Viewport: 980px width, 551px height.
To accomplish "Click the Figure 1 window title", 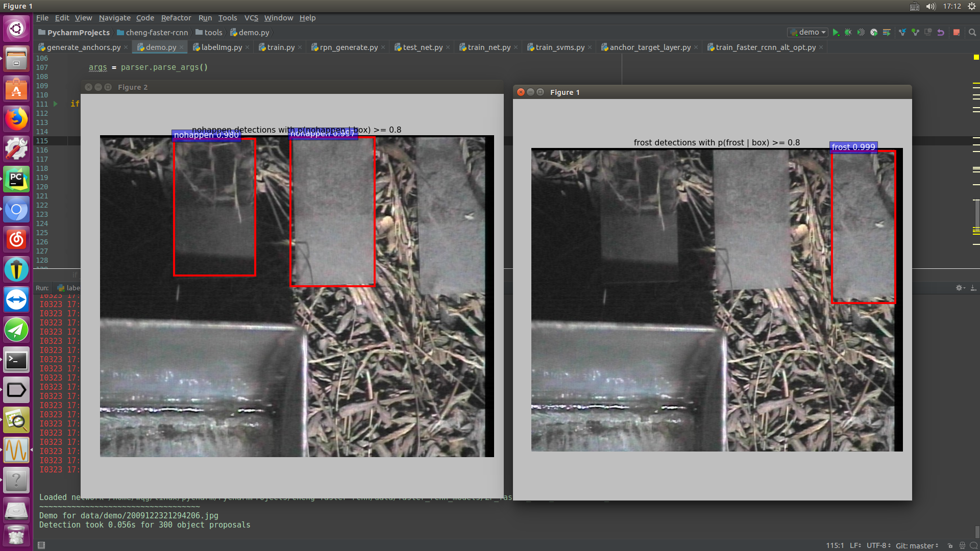I will (565, 92).
